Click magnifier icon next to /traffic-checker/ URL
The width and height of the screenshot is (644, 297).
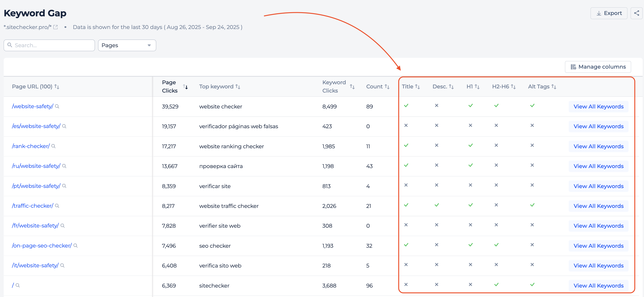(57, 206)
